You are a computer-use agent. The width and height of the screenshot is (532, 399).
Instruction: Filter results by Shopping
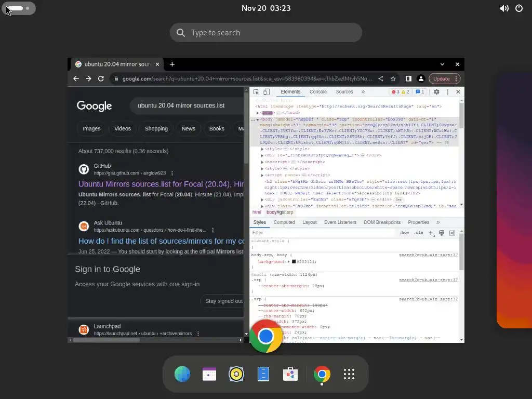(156, 129)
